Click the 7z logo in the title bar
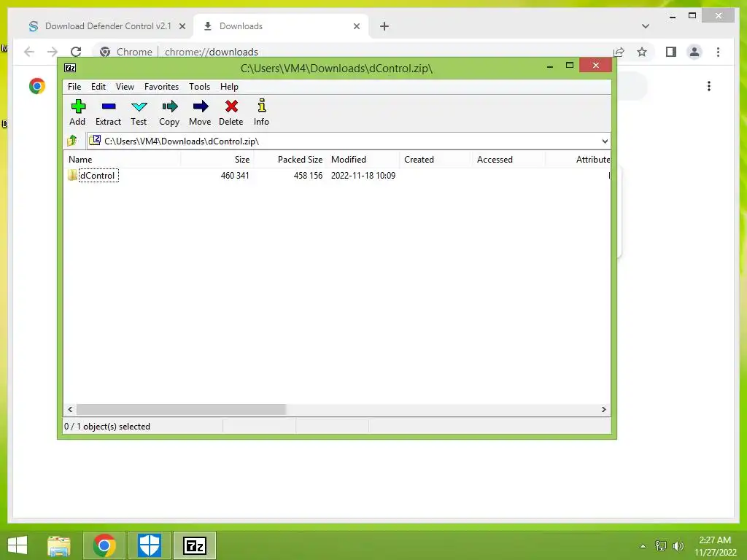 (x=70, y=68)
